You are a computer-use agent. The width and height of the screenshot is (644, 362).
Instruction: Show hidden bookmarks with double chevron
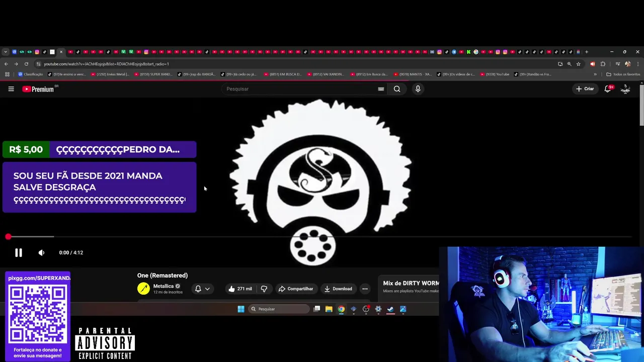click(x=595, y=74)
